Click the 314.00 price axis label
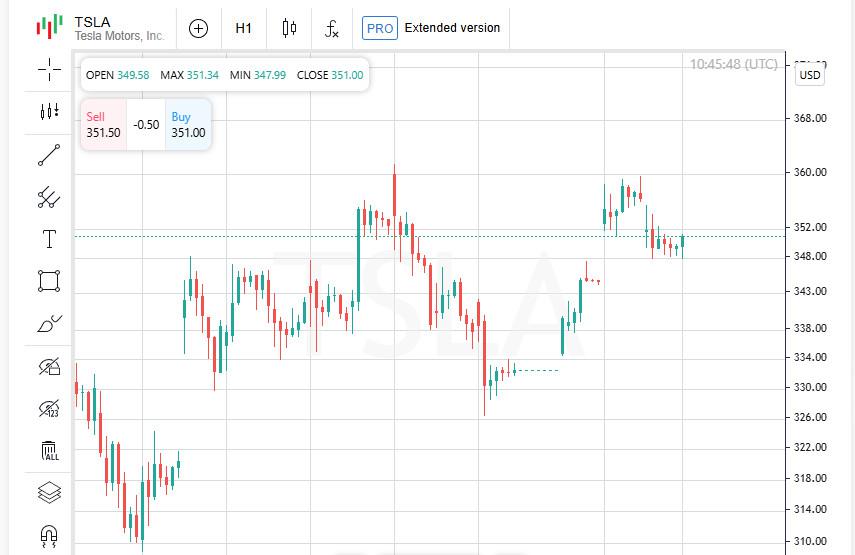The height and width of the screenshot is (555, 855). (x=810, y=510)
